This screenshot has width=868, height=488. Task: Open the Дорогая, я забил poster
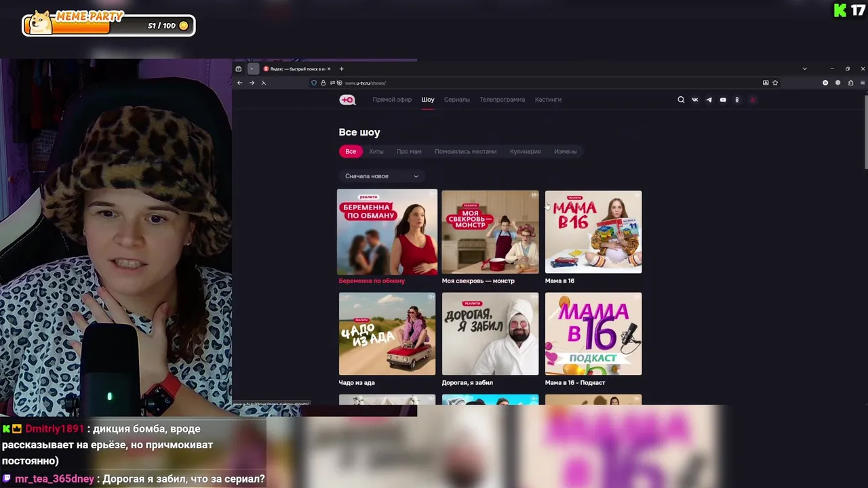coord(490,333)
